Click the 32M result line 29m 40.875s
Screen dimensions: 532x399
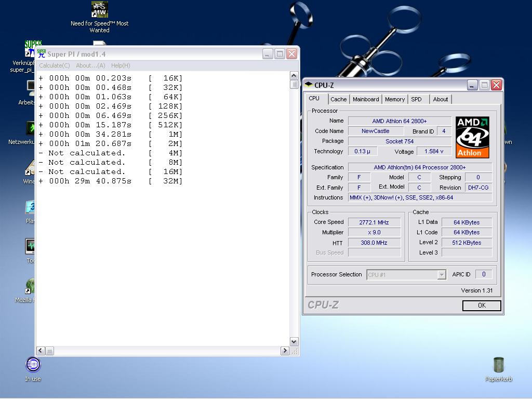pyautogui.click(x=111, y=181)
